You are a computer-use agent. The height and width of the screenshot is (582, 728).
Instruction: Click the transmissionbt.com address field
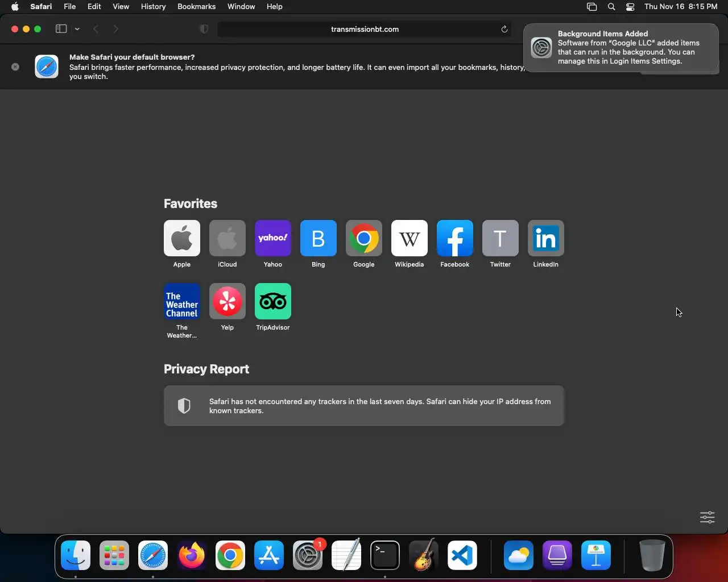pyautogui.click(x=364, y=29)
